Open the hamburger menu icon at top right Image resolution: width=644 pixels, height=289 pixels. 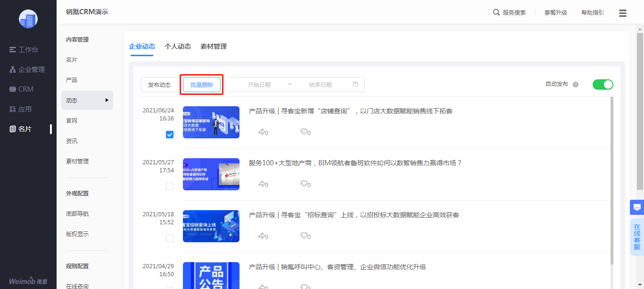(x=623, y=13)
